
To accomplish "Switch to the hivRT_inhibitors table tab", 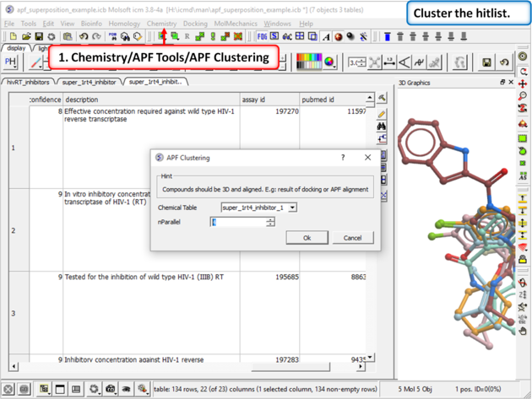I will [x=28, y=83].
